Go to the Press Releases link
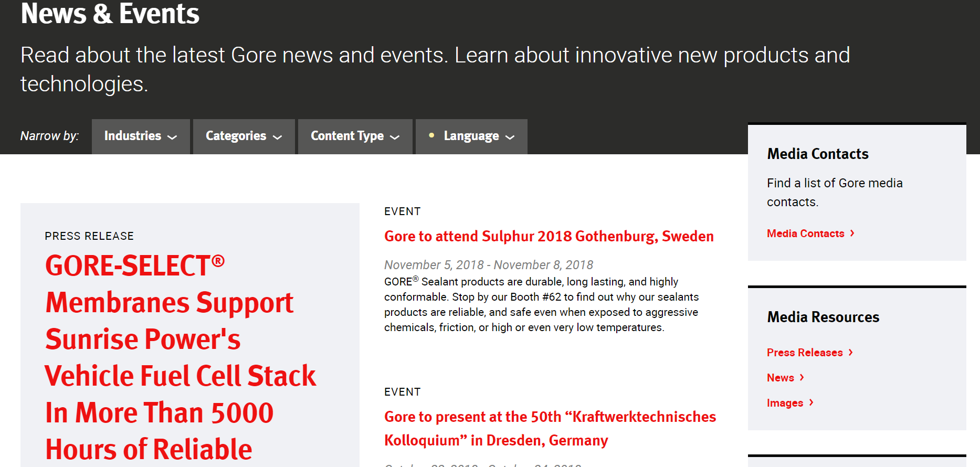Image resolution: width=980 pixels, height=467 pixels. tap(804, 353)
